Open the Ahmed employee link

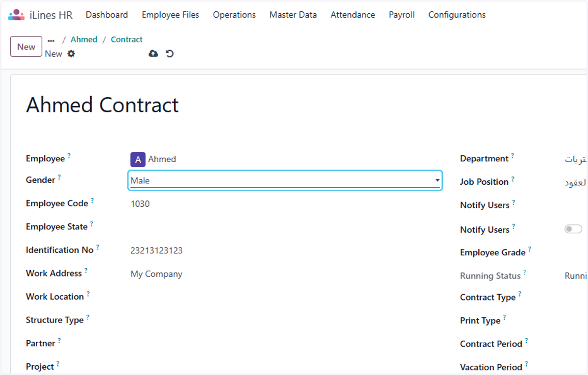(x=162, y=159)
